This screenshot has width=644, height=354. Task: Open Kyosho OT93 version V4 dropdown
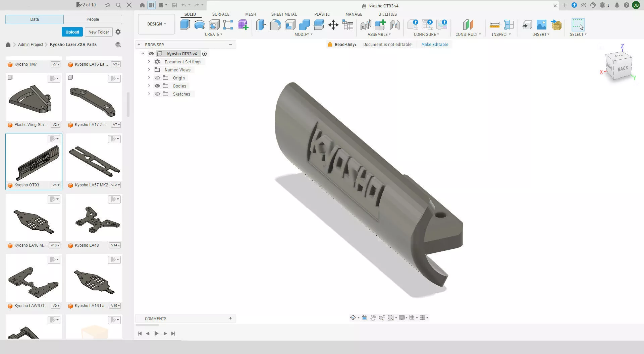56,185
